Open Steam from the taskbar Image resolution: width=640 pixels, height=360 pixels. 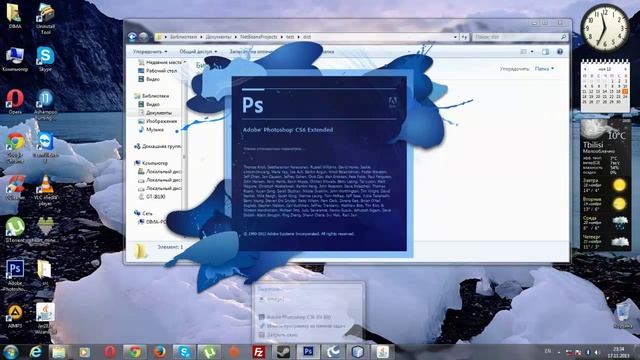tap(283, 352)
